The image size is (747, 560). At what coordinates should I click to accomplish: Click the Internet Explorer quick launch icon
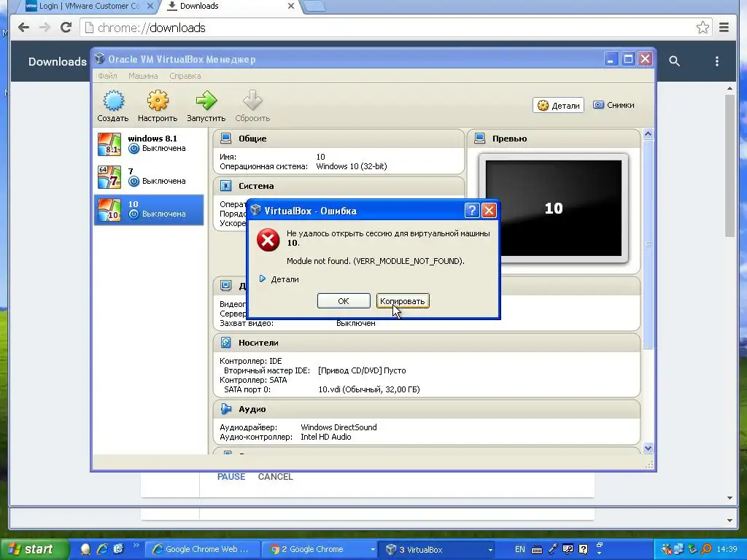pos(102,549)
